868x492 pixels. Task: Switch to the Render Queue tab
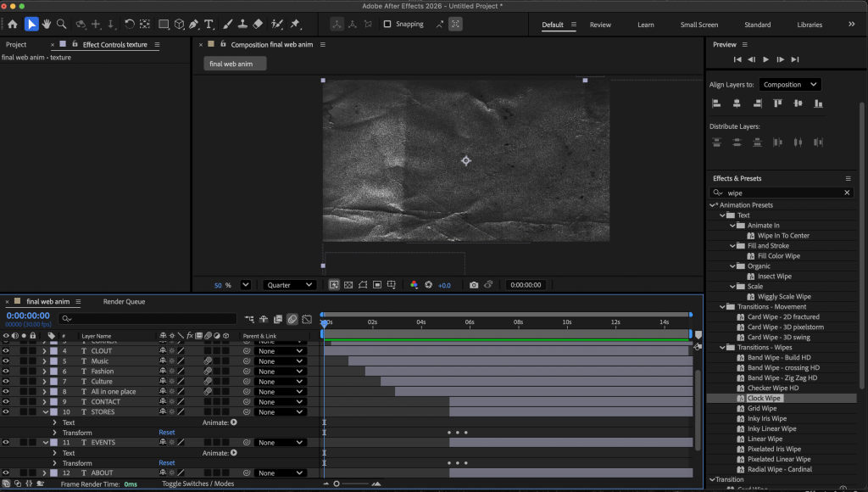(124, 301)
